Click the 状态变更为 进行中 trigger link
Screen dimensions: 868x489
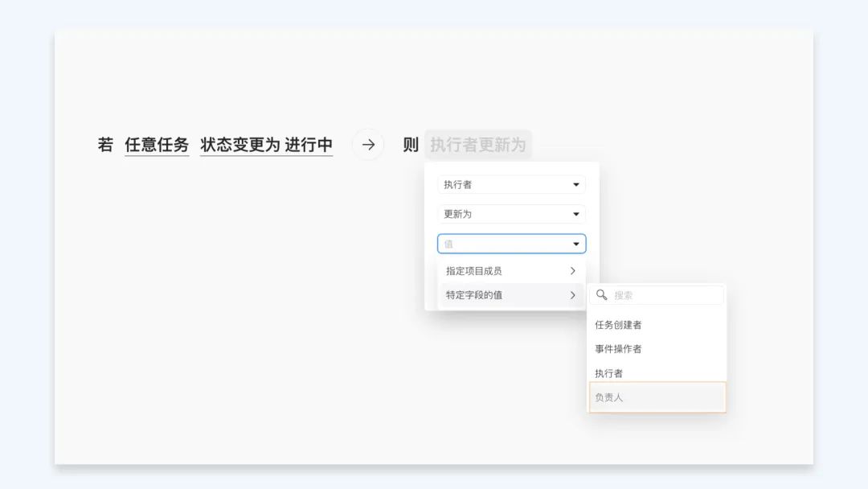[266, 145]
